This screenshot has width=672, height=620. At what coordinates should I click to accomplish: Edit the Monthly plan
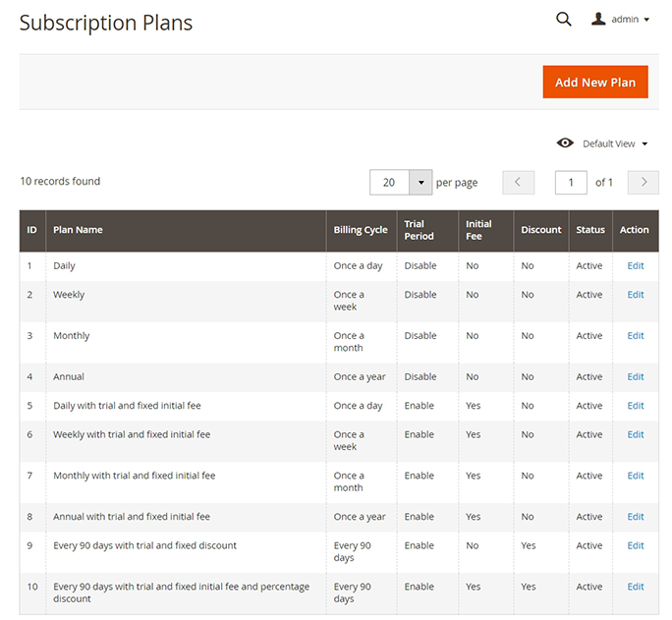[636, 335]
